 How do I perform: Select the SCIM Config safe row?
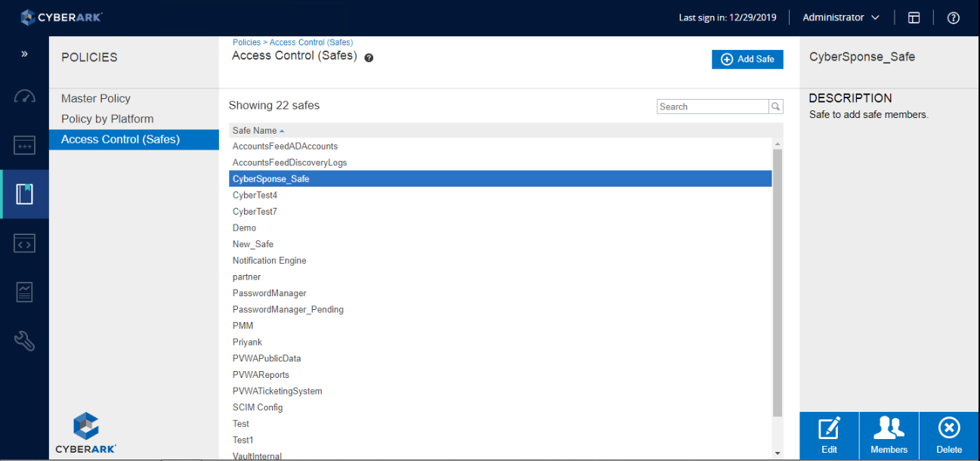tap(500, 407)
